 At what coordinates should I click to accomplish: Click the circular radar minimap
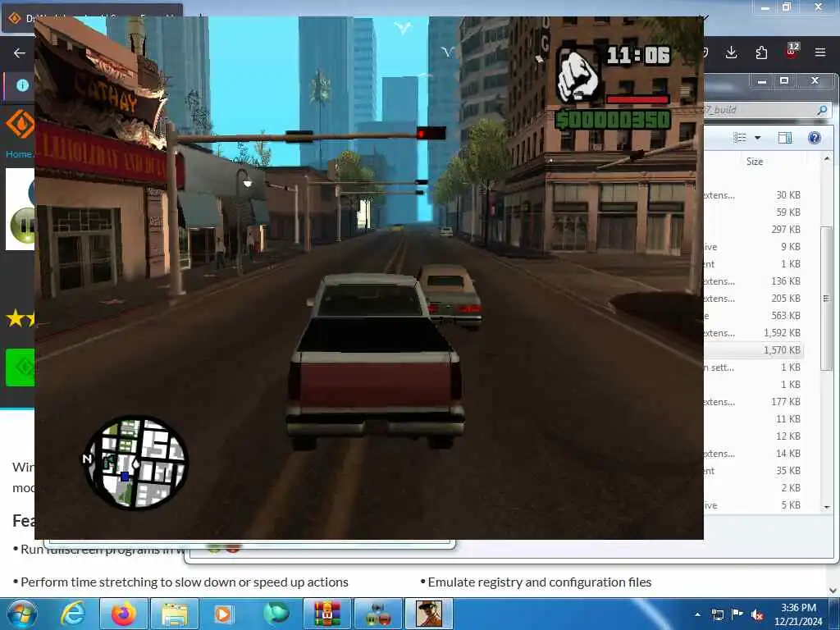135,463
